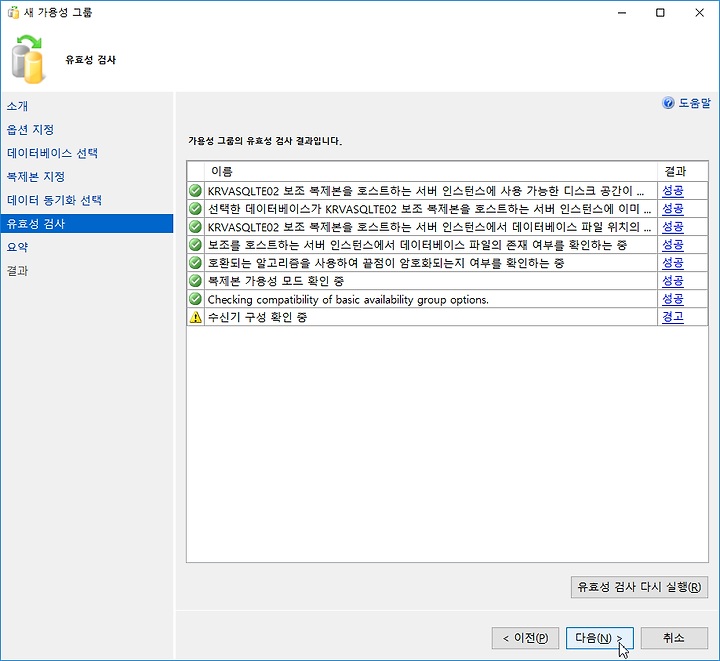This screenshot has width=720, height=661.
Task: Go to 복제본 지정 step
Action: pyautogui.click(x=36, y=176)
